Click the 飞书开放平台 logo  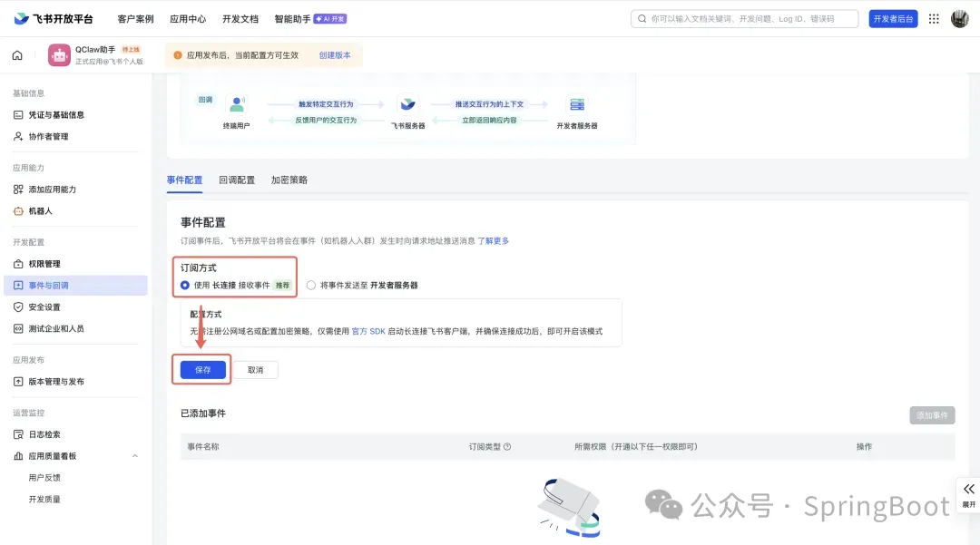(x=54, y=19)
